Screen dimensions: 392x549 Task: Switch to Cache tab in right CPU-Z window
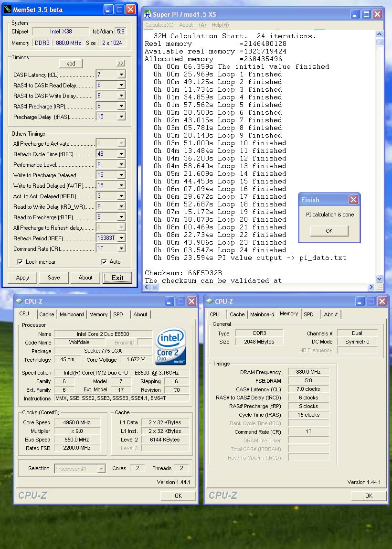click(237, 314)
